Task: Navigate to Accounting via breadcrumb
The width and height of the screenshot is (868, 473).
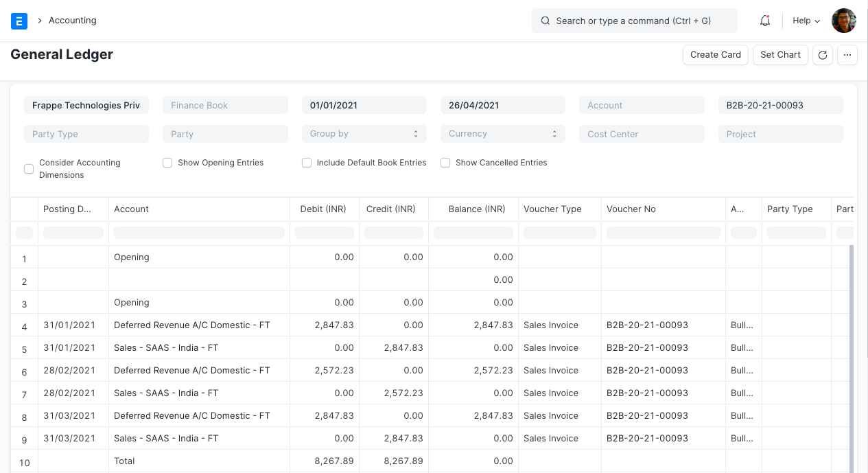Action: tap(72, 21)
